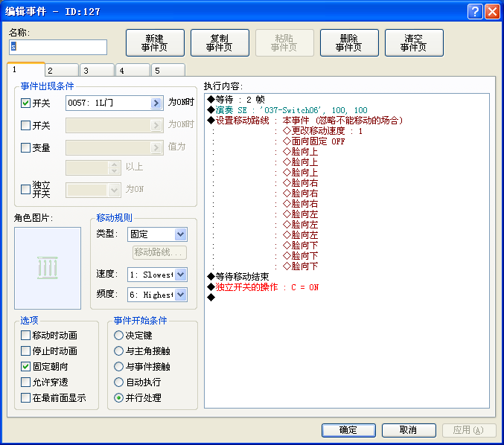Open the 类型 movement type dropdown

point(181,234)
